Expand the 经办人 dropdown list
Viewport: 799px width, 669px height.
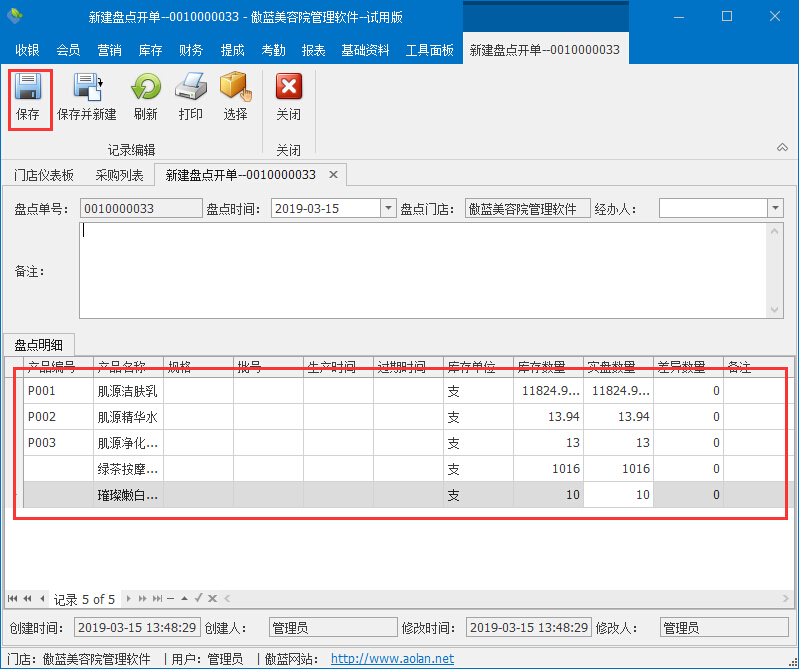click(x=774, y=208)
